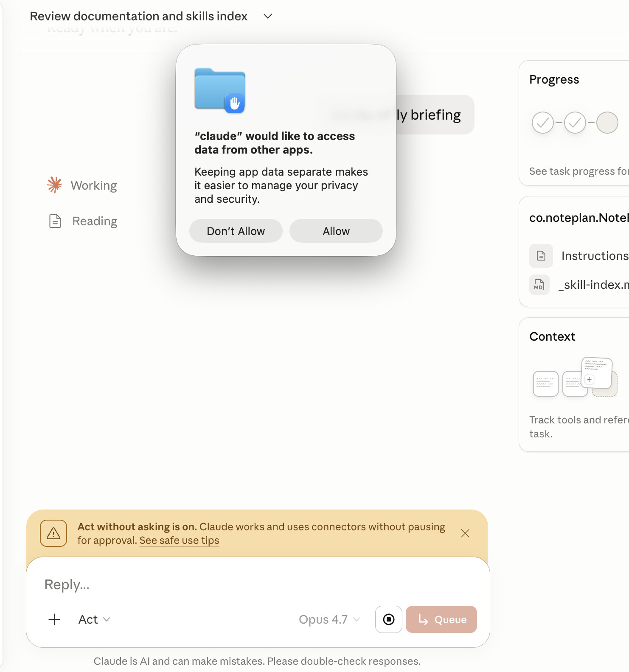
Task: Click the Queue button
Action: point(441,619)
